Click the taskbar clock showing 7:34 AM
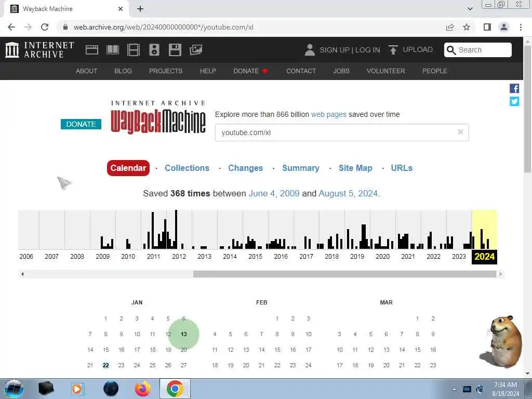 (506, 389)
